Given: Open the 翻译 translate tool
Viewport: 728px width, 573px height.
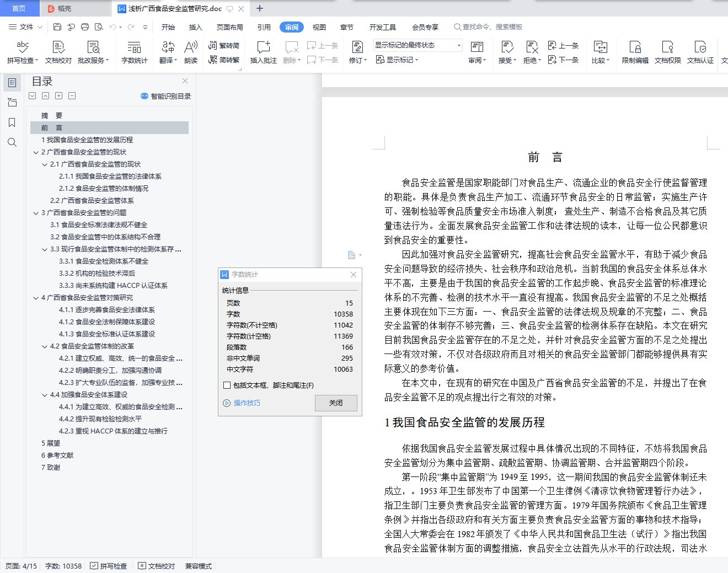Looking at the screenshot, I should pos(168,52).
